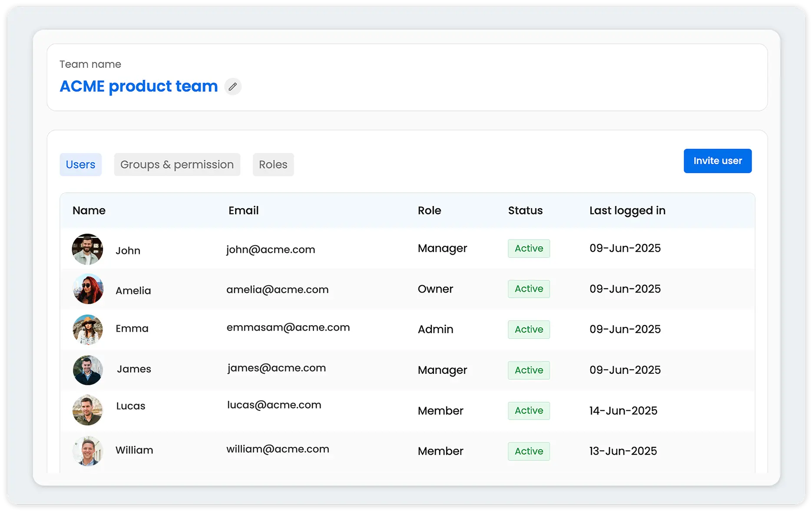Click the email william@acme.com

point(278,449)
